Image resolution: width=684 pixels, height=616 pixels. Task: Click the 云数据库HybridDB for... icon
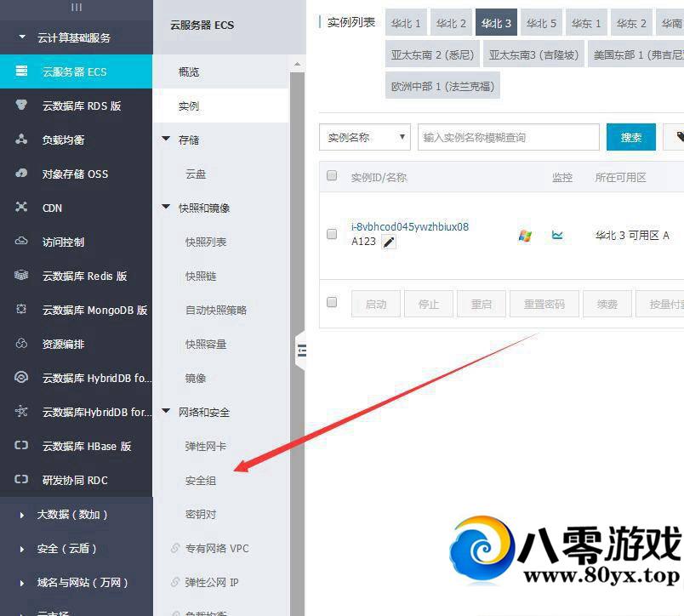point(21,411)
